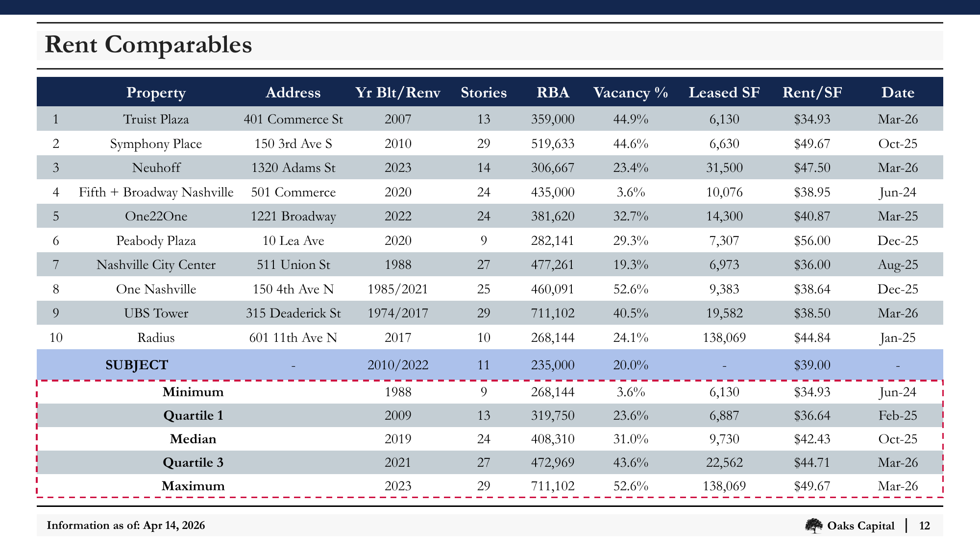Select the '235,000' subject RBA value

coord(553,365)
